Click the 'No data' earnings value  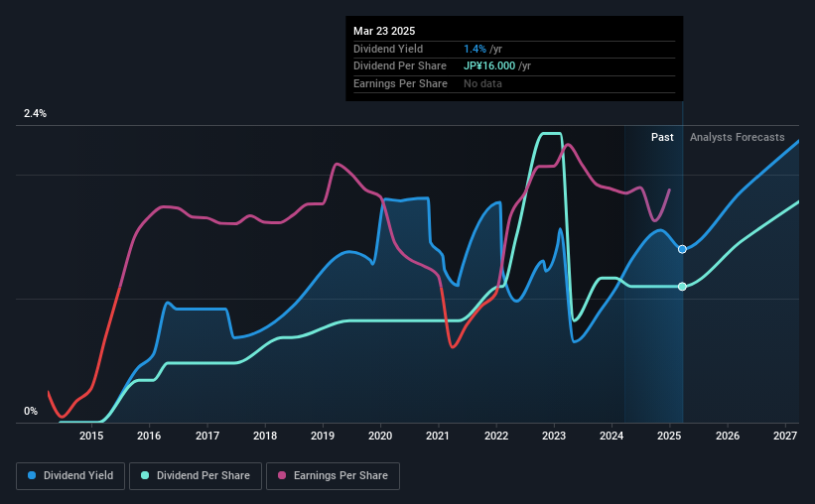click(482, 83)
